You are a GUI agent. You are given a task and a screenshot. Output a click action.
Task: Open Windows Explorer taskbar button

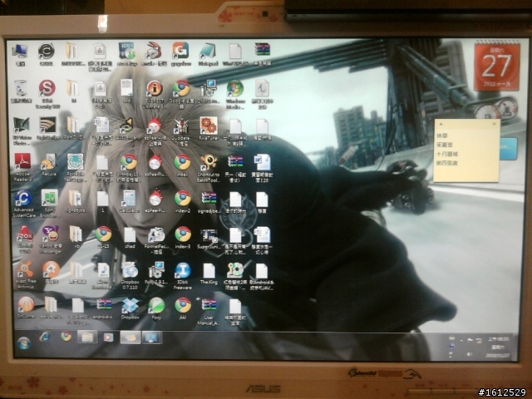[x=87, y=337]
